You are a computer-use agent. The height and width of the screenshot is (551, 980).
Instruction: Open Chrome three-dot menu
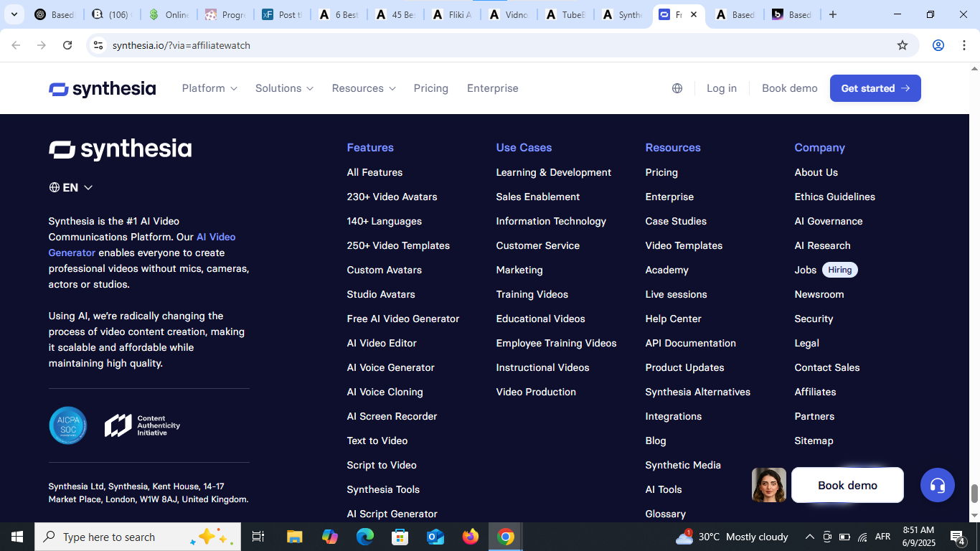click(x=963, y=45)
